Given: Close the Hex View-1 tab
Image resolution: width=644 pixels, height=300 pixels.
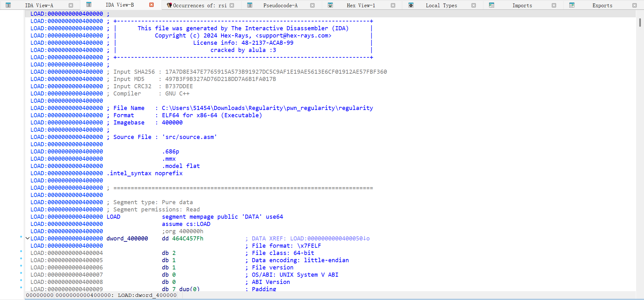Looking at the screenshot, I should [393, 5].
